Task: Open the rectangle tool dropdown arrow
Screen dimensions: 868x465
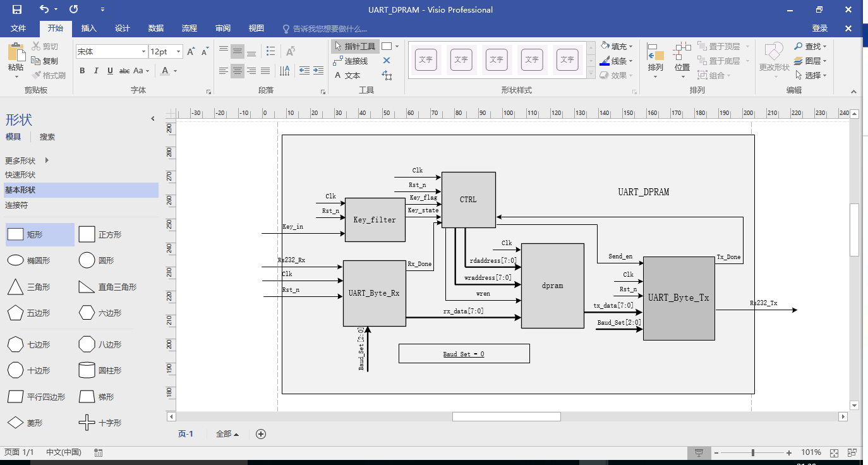Action: 396,47
